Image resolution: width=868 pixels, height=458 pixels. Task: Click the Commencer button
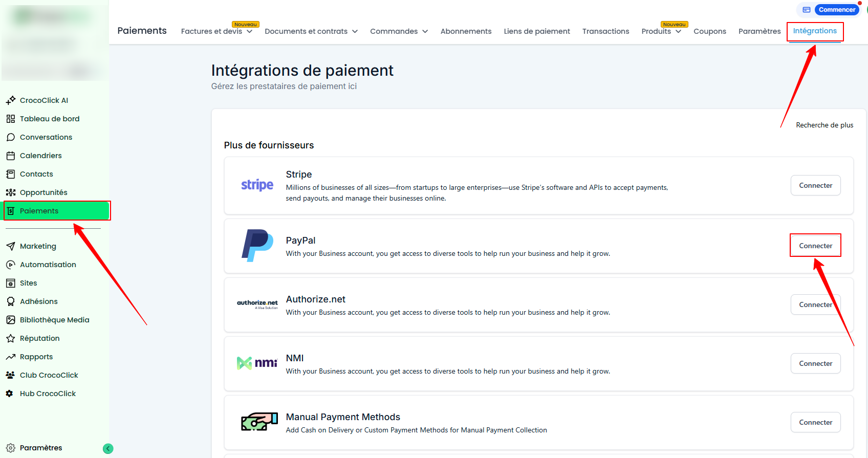[837, 10]
